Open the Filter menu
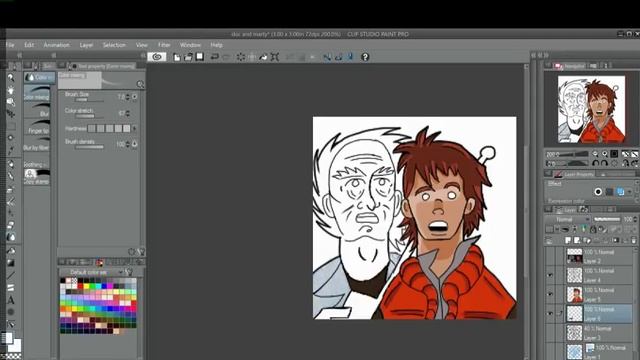 click(164, 45)
